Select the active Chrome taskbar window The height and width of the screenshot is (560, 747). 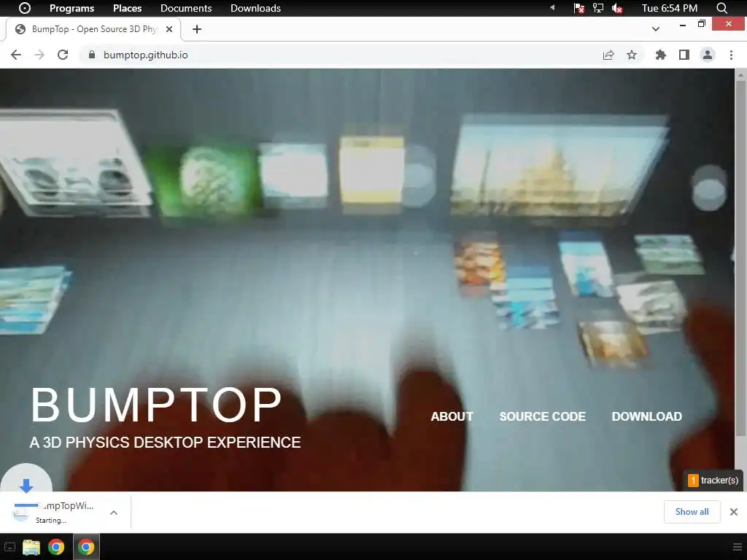(x=86, y=547)
